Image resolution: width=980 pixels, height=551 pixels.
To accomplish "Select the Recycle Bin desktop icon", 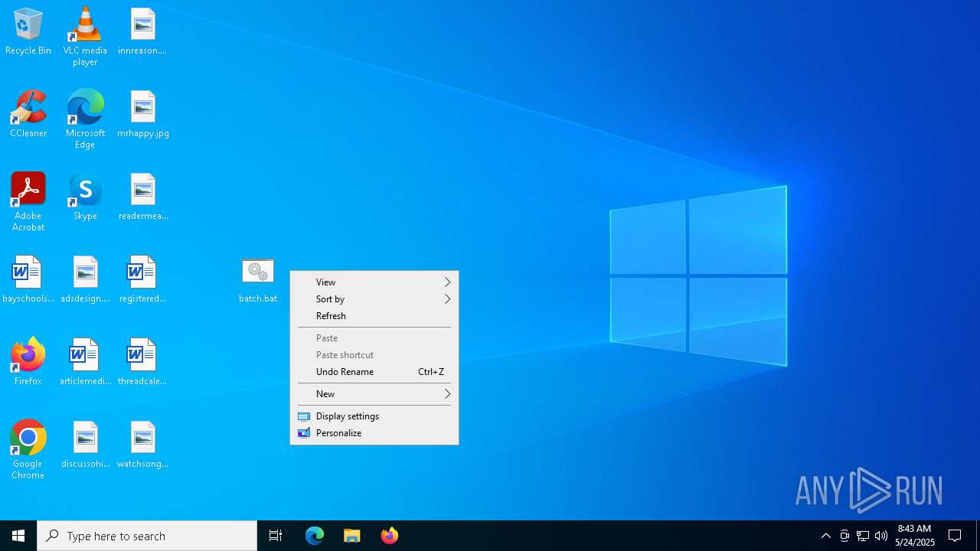I will 28,31.
